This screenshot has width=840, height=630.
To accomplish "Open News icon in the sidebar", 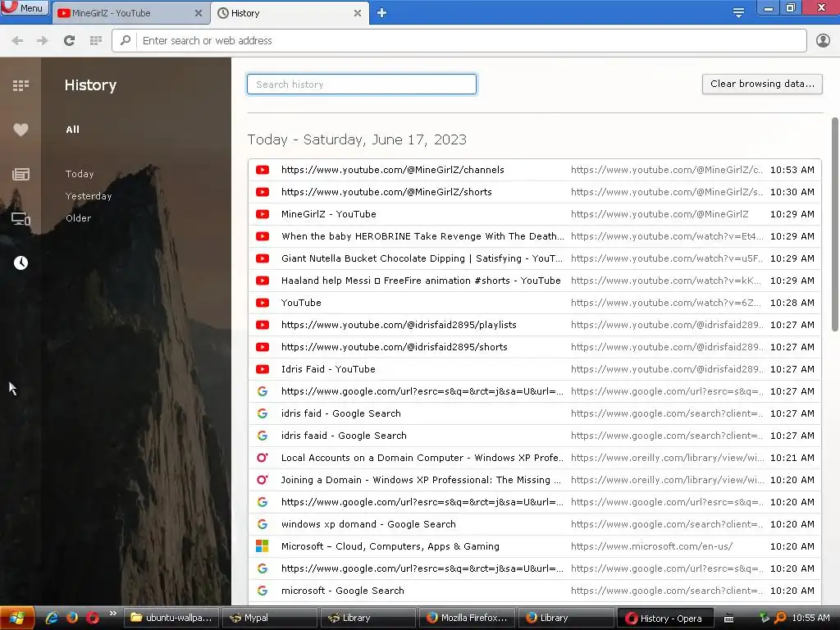I will coord(21,174).
